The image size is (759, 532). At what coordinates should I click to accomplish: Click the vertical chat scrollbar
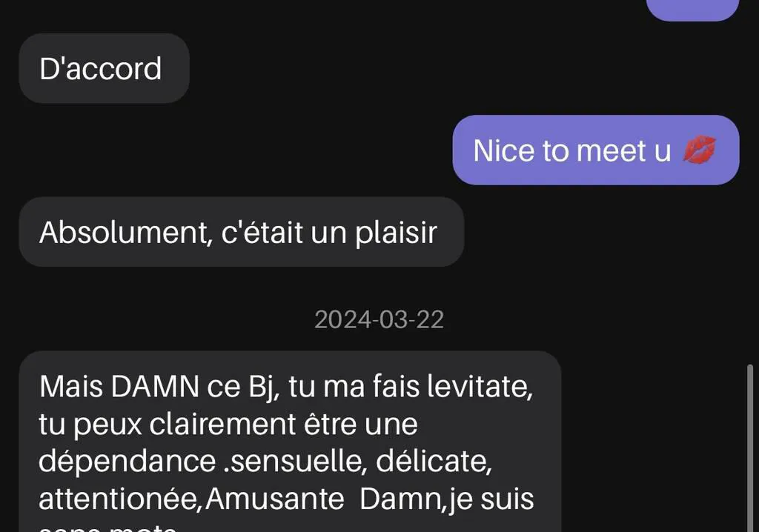tap(750, 448)
